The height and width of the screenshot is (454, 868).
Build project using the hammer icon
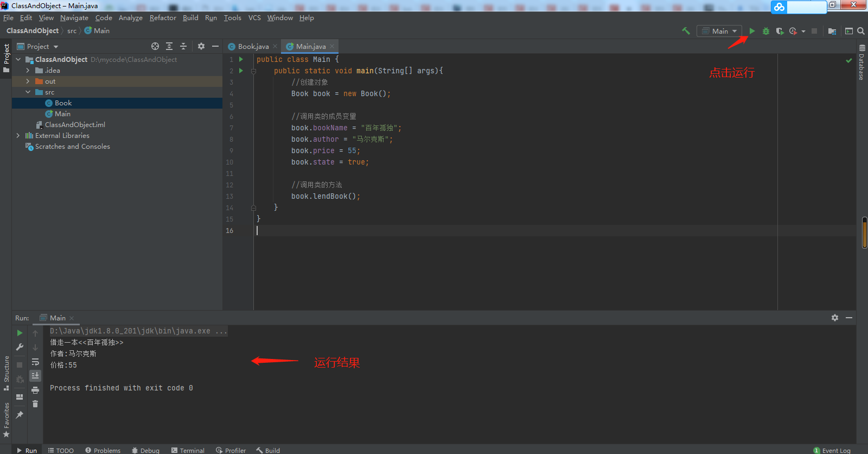pos(686,31)
